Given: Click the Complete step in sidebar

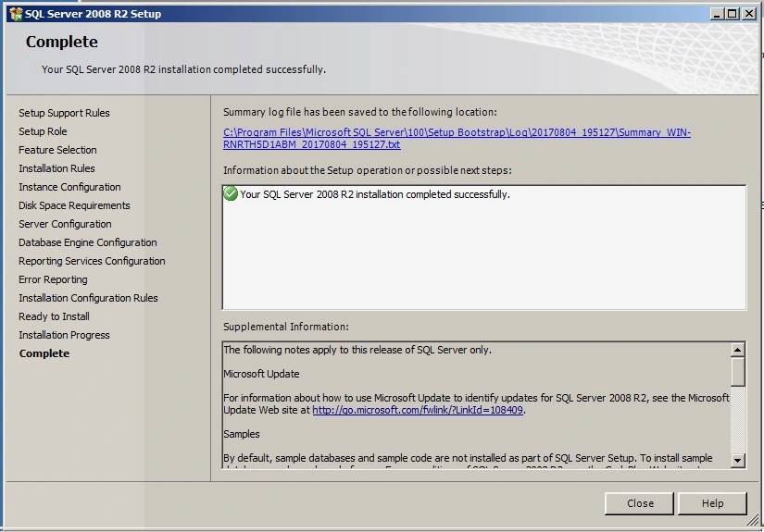Looking at the screenshot, I should [44, 353].
